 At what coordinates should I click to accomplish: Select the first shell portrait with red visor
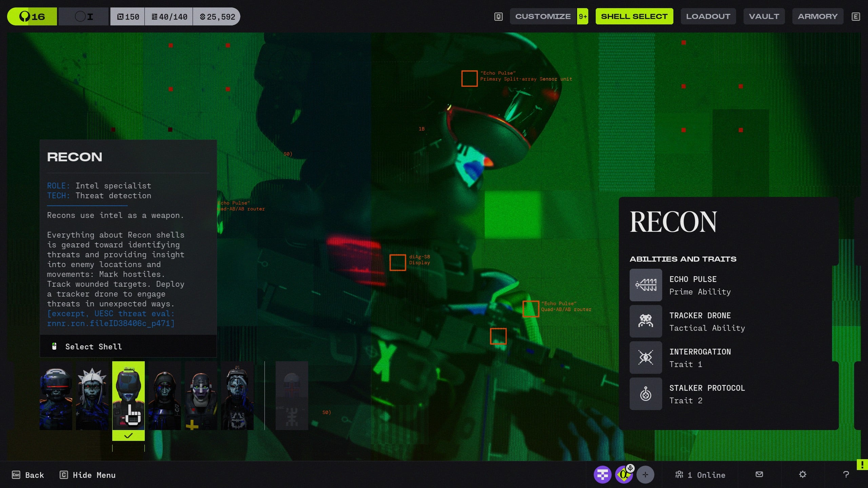(56, 395)
